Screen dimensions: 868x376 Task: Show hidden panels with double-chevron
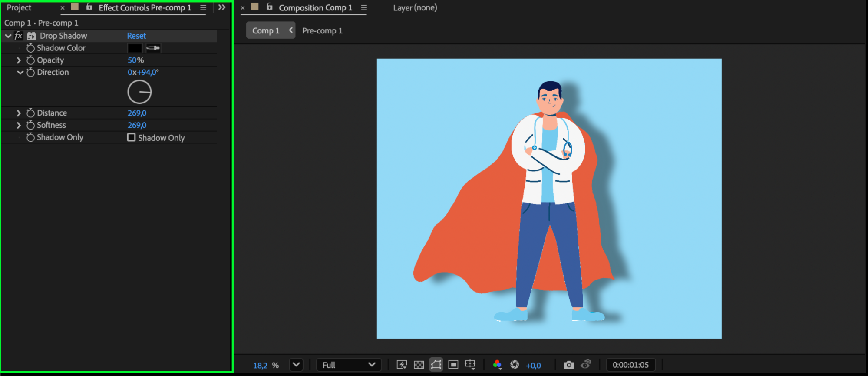(222, 7)
